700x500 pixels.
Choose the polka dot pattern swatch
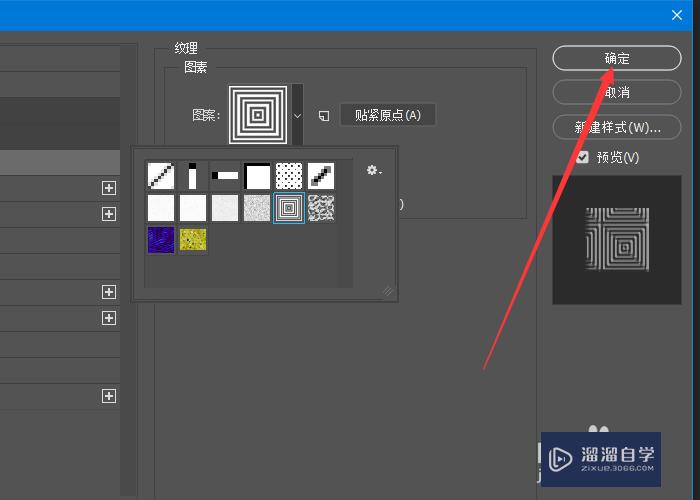pyautogui.click(x=289, y=175)
